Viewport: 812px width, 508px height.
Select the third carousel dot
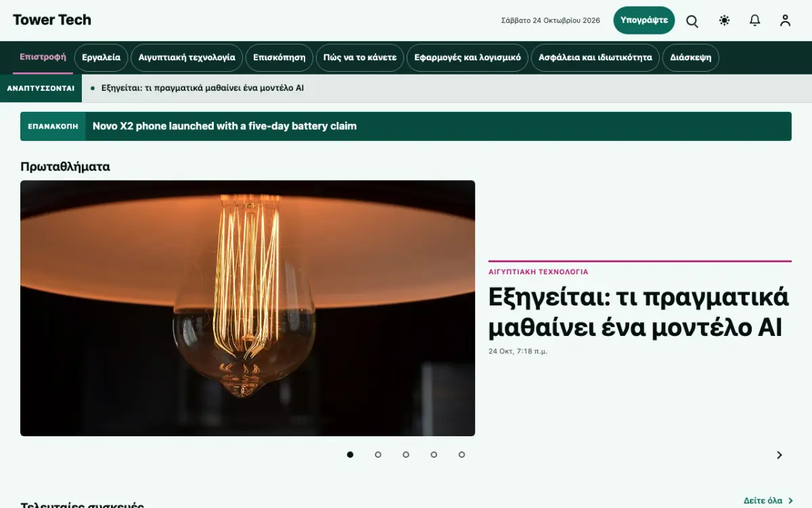pos(406,454)
